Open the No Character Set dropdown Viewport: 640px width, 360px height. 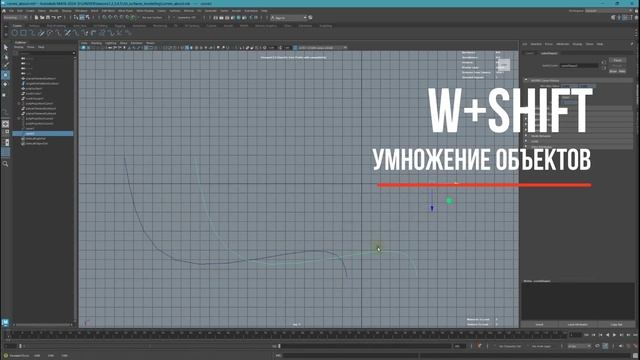click(510, 346)
